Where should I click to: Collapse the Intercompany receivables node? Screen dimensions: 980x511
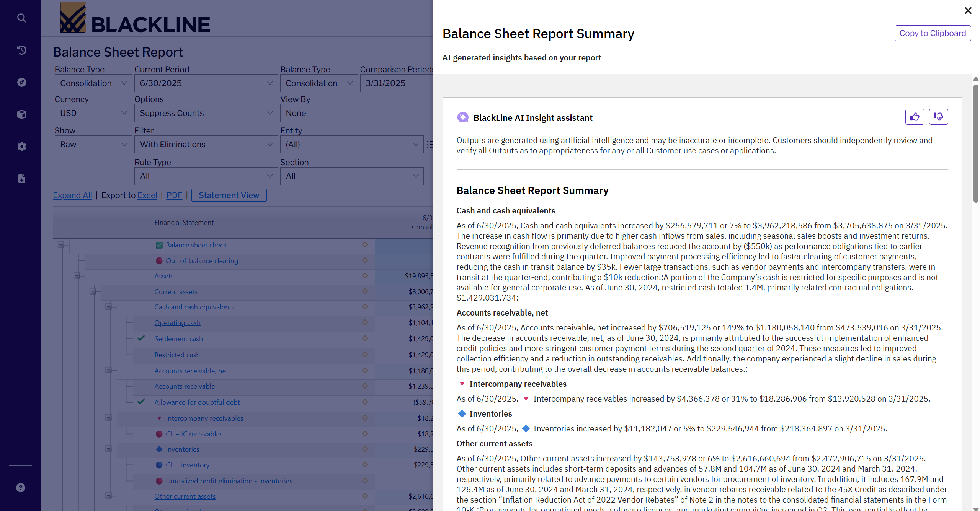(x=108, y=418)
